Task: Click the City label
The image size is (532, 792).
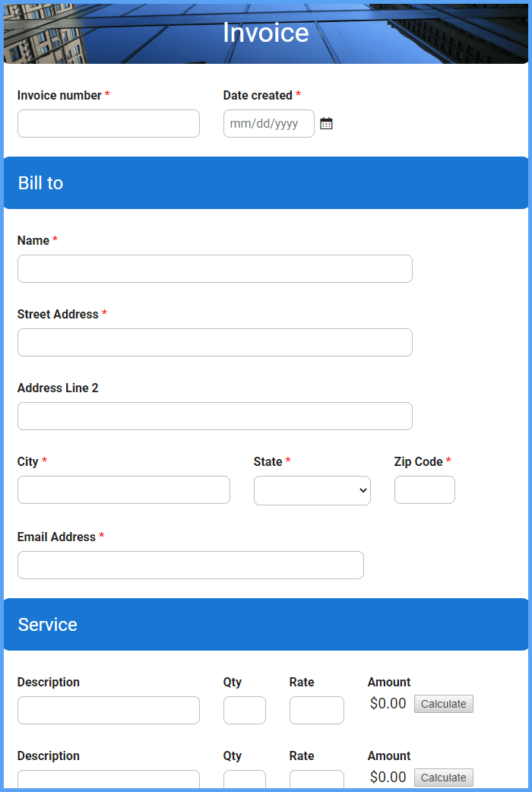Action: pos(28,461)
